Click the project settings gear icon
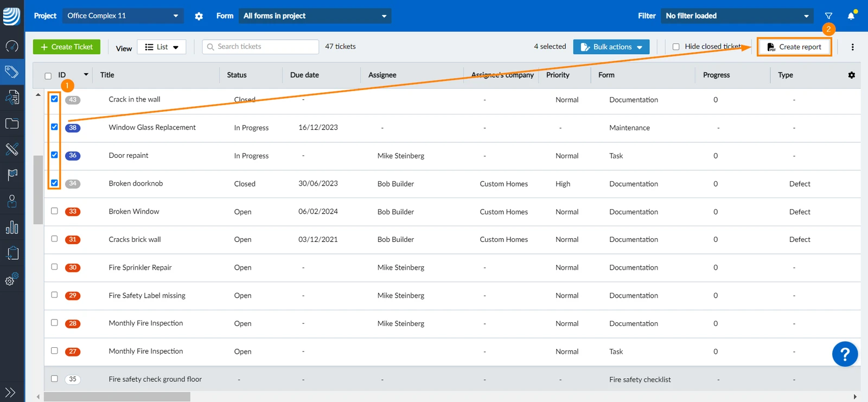The image size is (868, 402). click(199, 16)
